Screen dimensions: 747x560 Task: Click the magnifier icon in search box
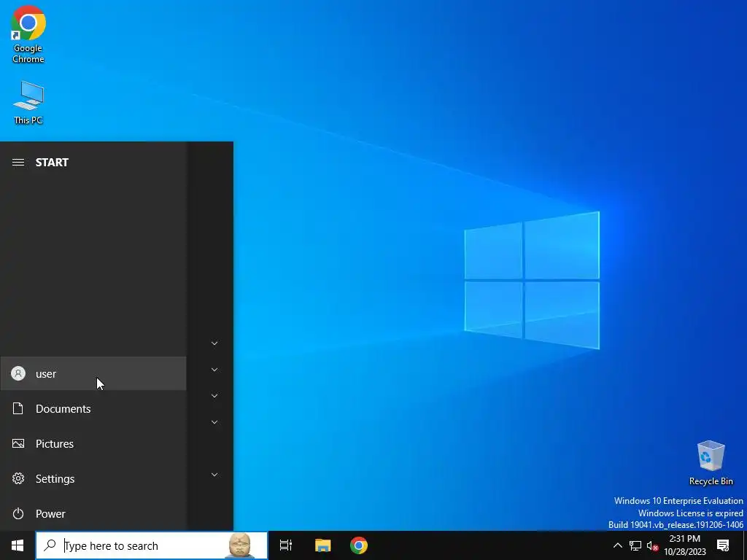point(50,545)
